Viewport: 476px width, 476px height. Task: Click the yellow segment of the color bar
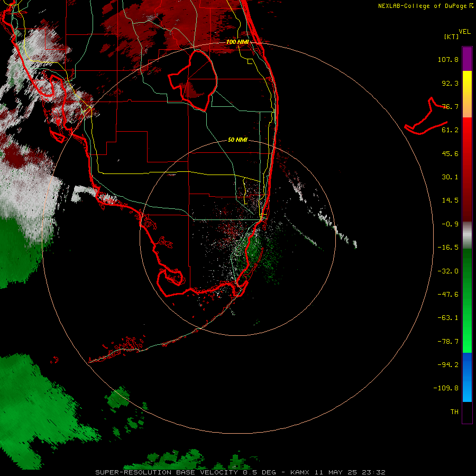tap(467, 84)
